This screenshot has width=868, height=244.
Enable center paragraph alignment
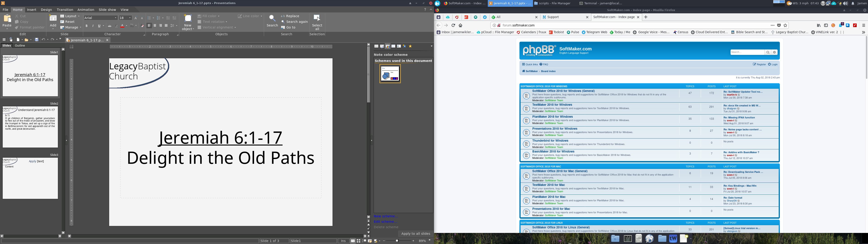point(155,26)
